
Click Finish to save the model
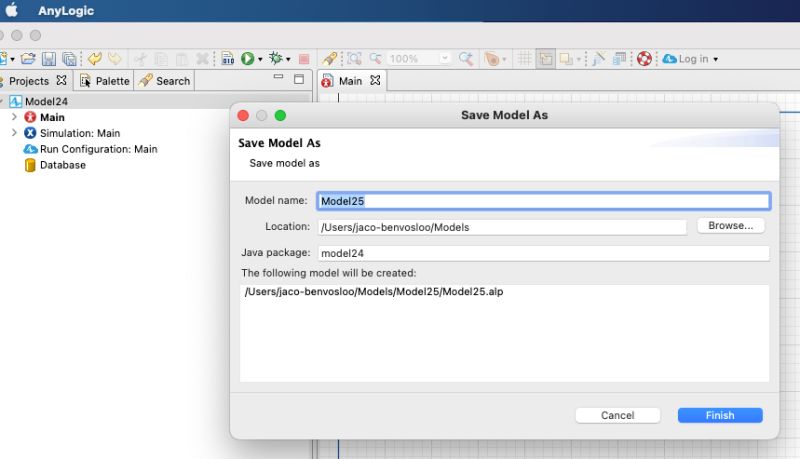click(720, 415)
